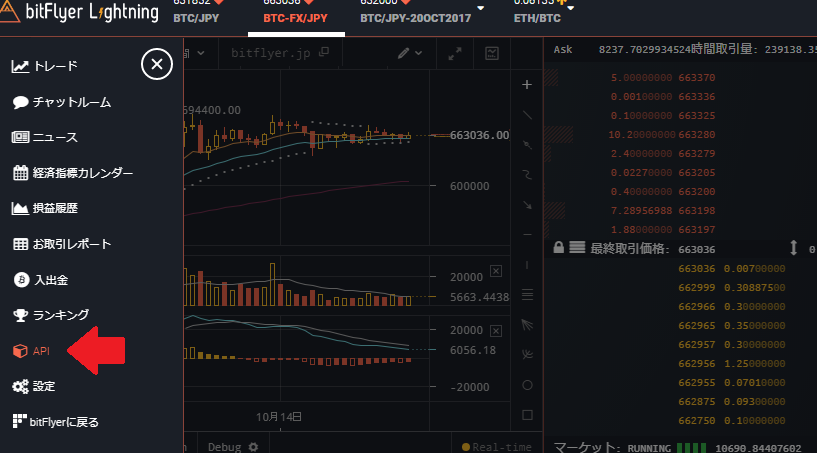Click the bitflyer.jp copy link

tap(280, 53)
